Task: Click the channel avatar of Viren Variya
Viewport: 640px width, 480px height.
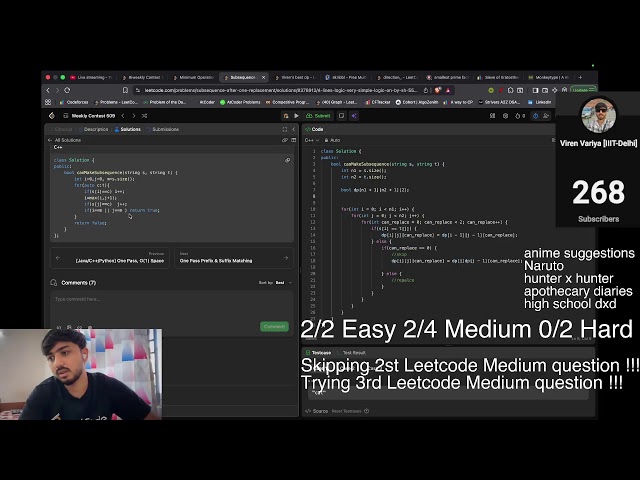Action: (598, 116)
